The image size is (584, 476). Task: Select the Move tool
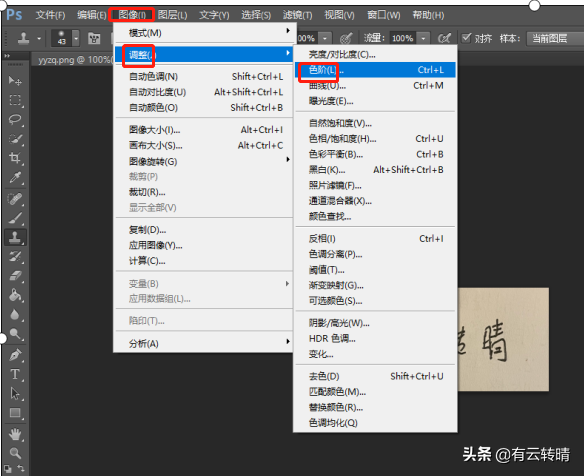(x=15, y=81)
